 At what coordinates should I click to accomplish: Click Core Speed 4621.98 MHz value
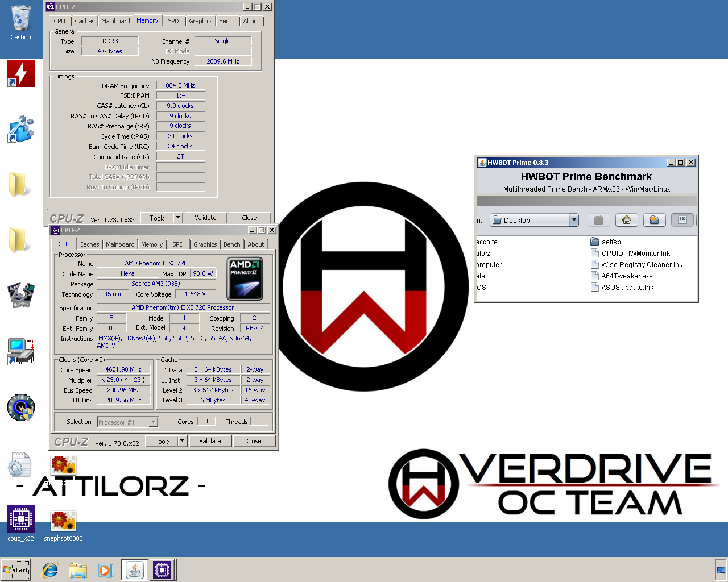pos(123,369)
